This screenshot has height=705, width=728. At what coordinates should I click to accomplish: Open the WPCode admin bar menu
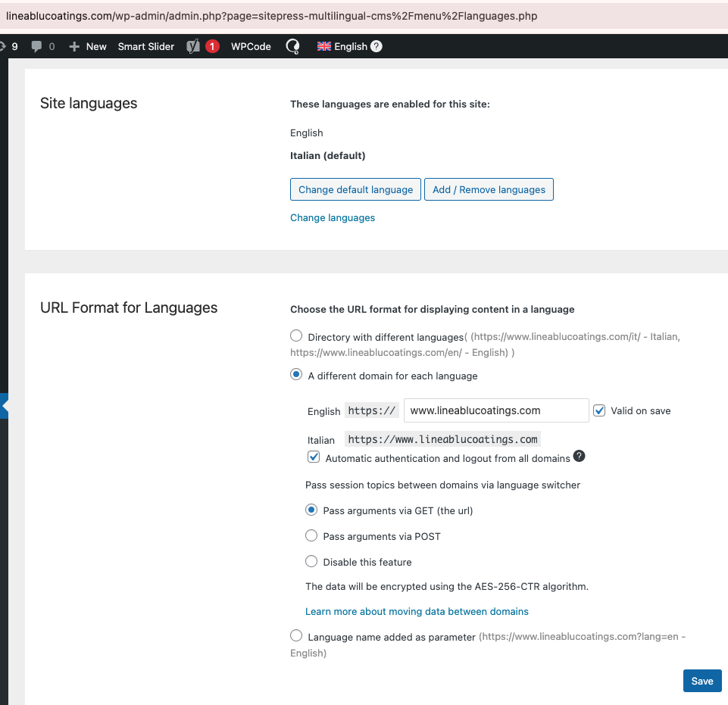[x=251, y=46]
